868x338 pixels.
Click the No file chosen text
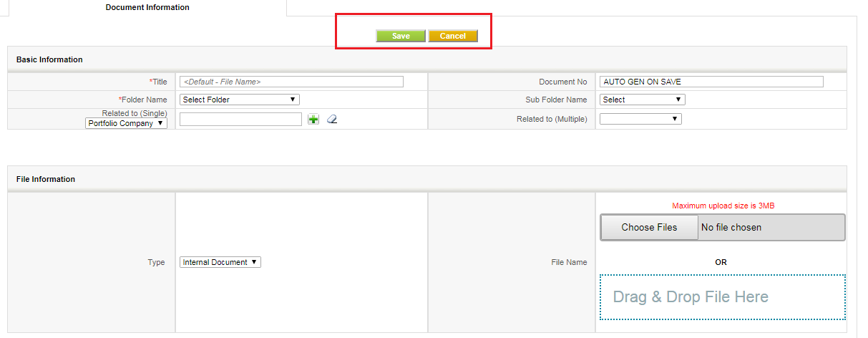pos(731,227)
